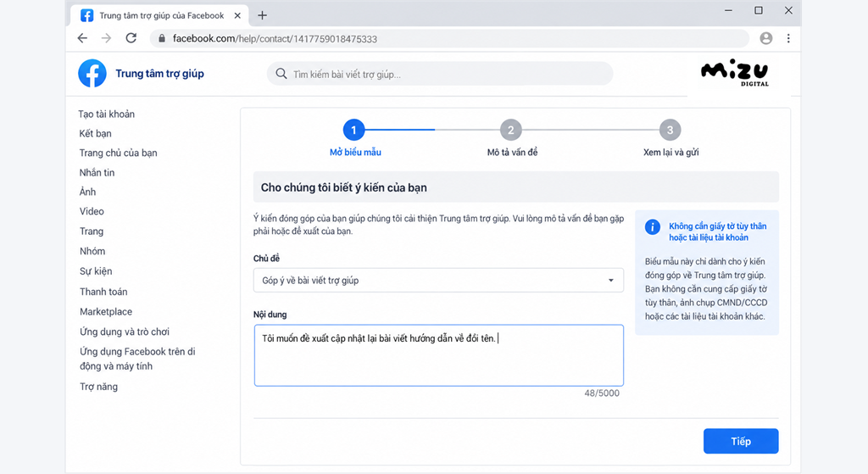Select Thanh toán in sidebar

point(103,292)
